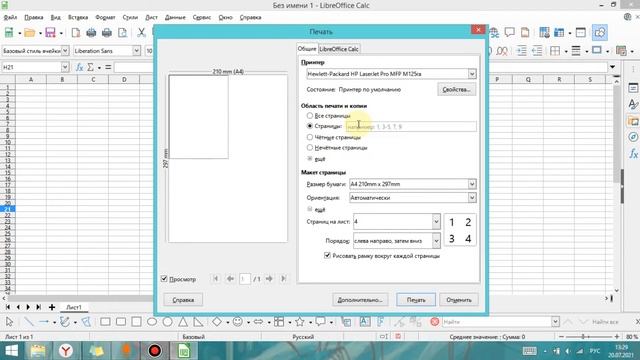This screenshot has height=360, width=640.
Task: Select the 'Страницы' radio button
Action: point(310,126)
